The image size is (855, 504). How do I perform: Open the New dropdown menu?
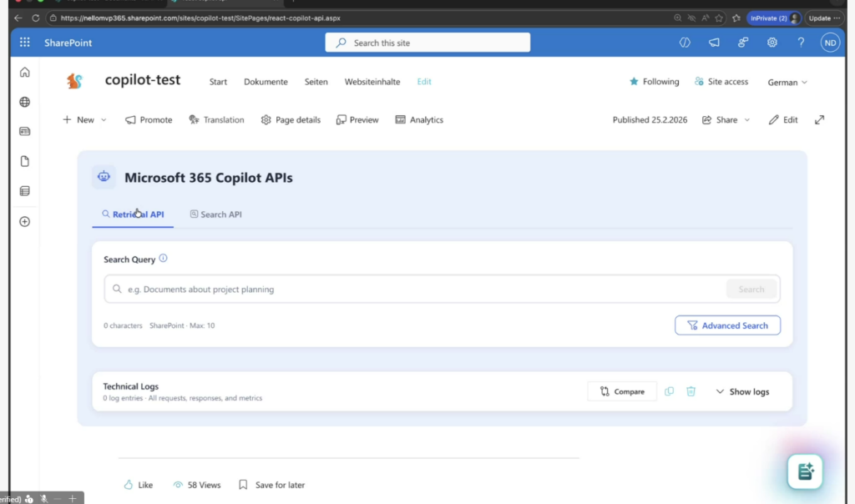pyautogui.click(x=85, y=120)
